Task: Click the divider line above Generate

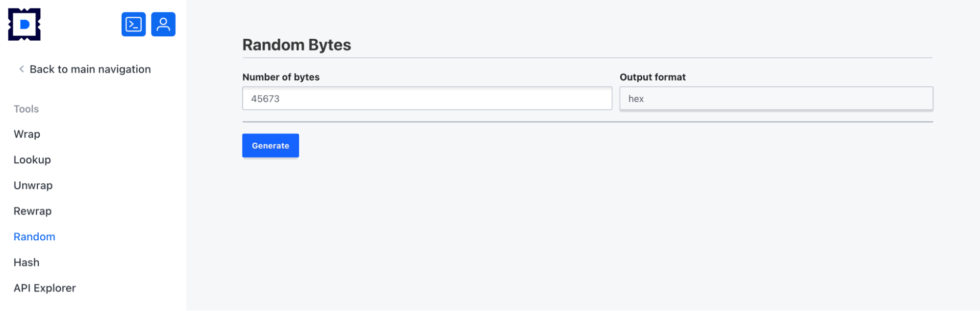Action: tap(587, 122)
